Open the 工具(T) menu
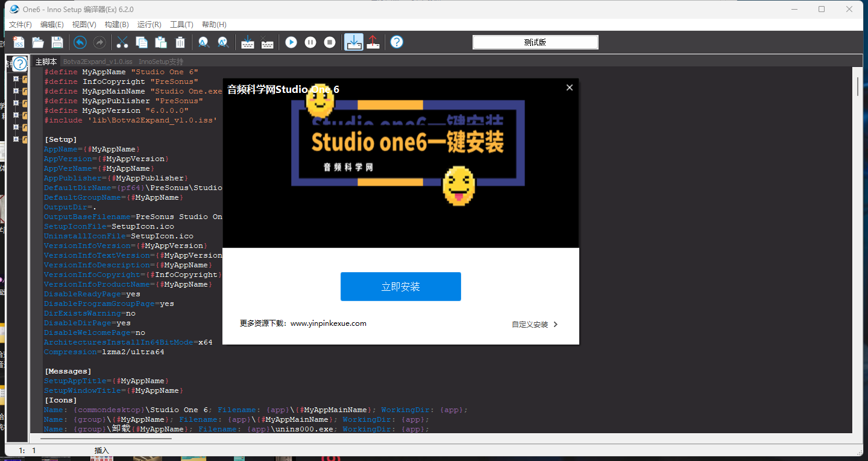Viewport: 868px width, 461px height. tap(181, 25)
